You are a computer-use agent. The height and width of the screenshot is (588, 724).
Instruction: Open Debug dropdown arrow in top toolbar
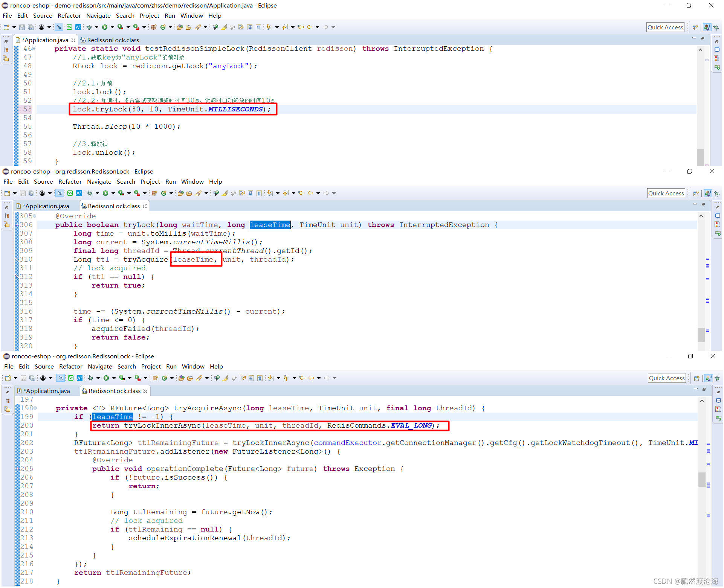point(96,27)
